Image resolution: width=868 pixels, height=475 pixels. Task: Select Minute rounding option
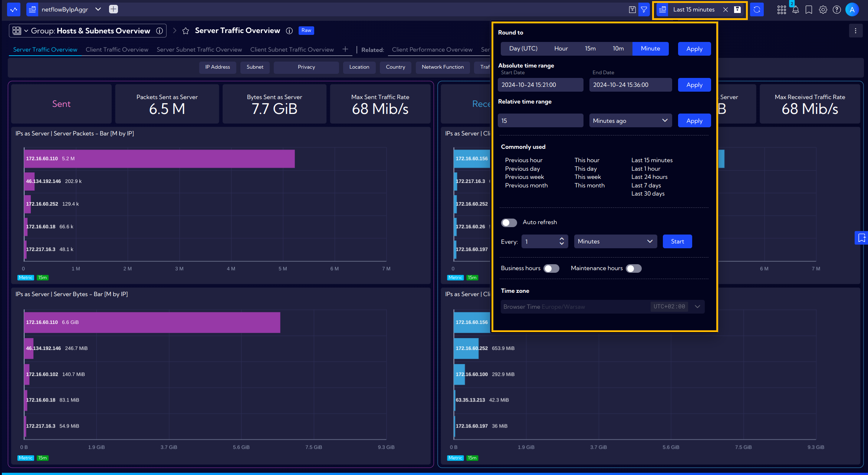tap(650, 49)
